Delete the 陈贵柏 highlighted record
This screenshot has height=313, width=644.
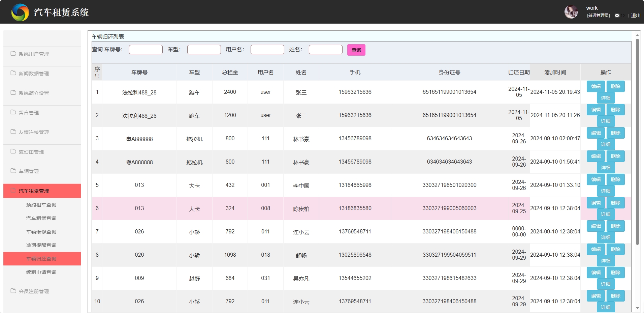tap(615, 202)
